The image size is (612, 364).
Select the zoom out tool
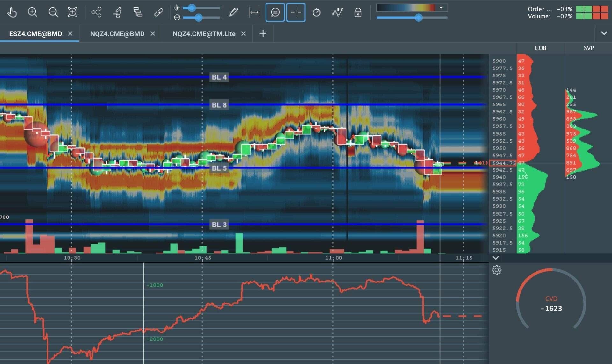(53, 12)
